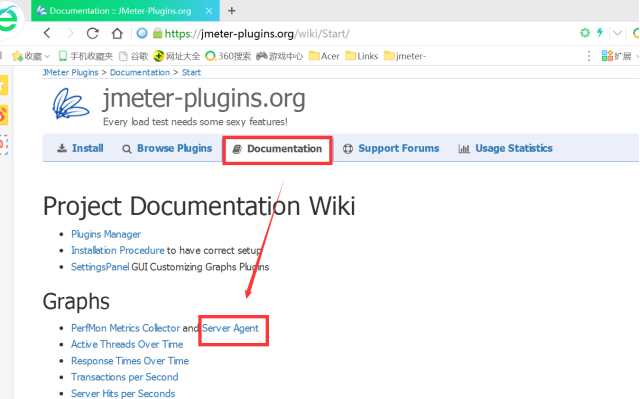Open the Transactions per Second link

coord(124,377)
